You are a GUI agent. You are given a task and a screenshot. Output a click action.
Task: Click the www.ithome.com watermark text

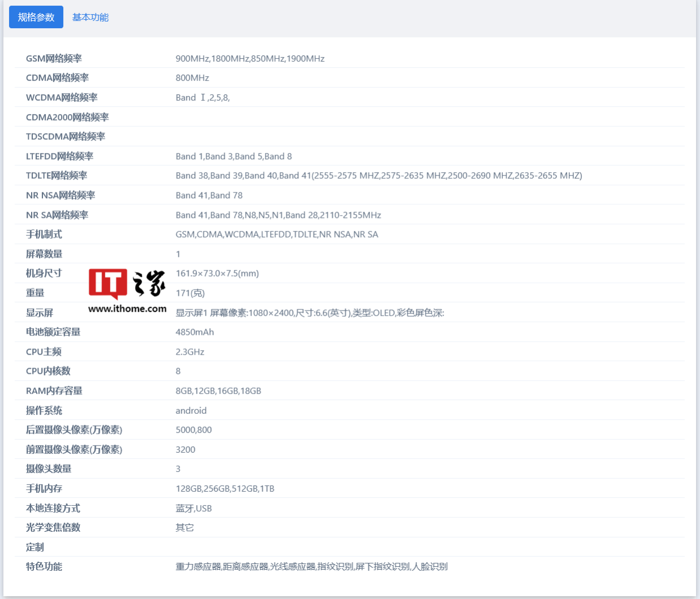point(127,309)
